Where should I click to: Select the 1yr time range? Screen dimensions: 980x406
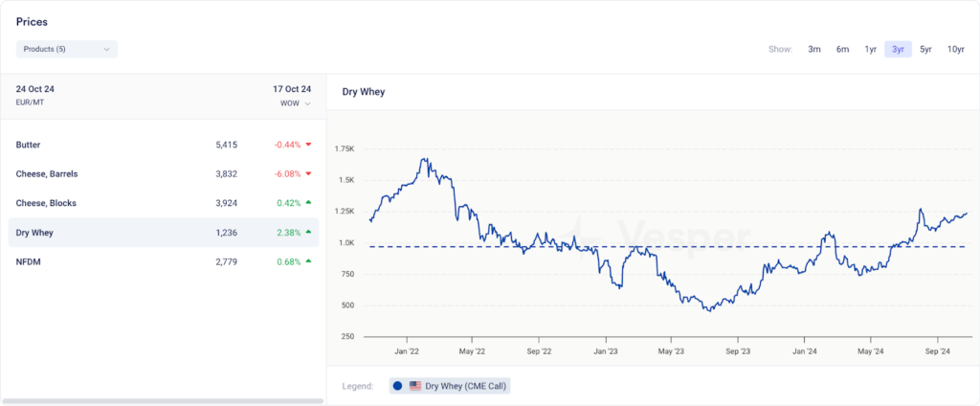(x=870, y=49)
